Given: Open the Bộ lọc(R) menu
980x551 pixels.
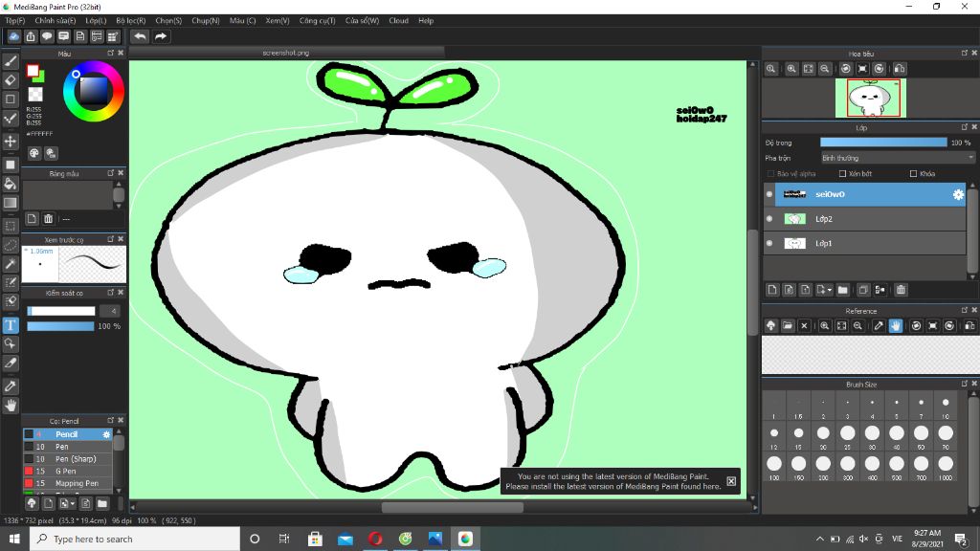Looking at the screenshot, I should pos(130,21).
